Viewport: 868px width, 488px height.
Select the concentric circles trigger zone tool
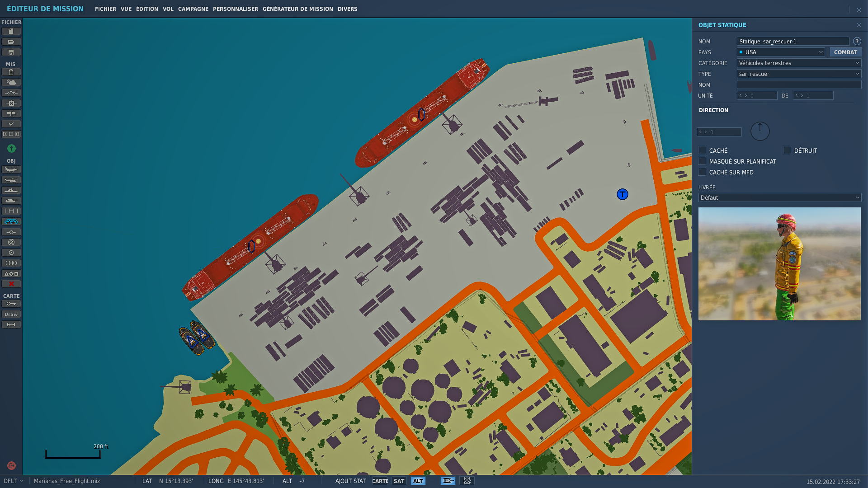tap(11, 242)
